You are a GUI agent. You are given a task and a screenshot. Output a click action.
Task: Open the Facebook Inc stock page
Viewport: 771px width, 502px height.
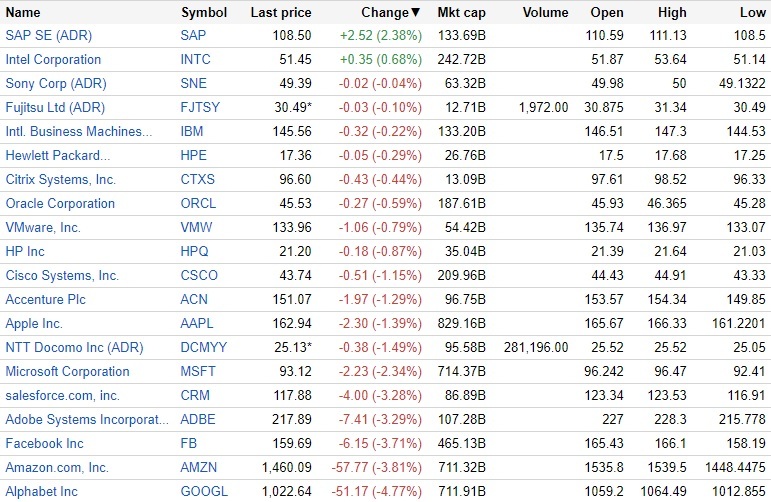(44, 444)
